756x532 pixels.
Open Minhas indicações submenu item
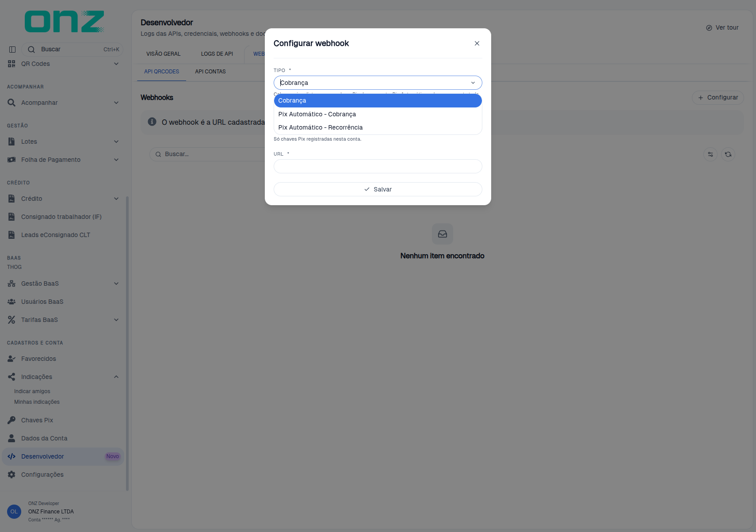[37, 402]
